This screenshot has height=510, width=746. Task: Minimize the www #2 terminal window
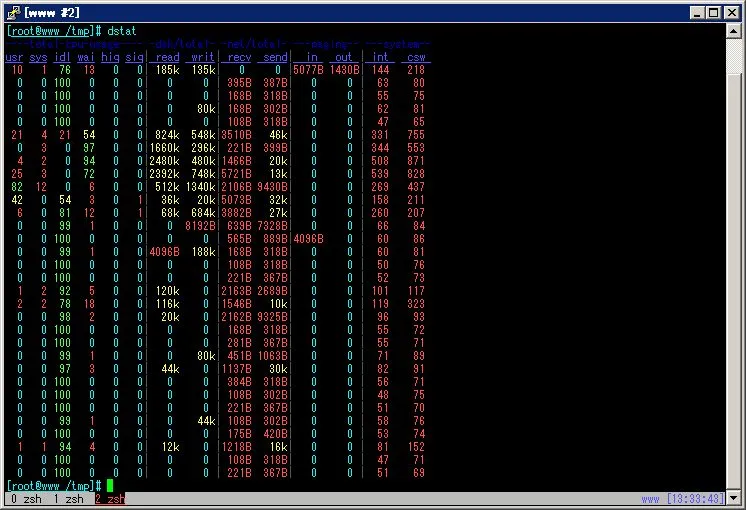point(697,12)
